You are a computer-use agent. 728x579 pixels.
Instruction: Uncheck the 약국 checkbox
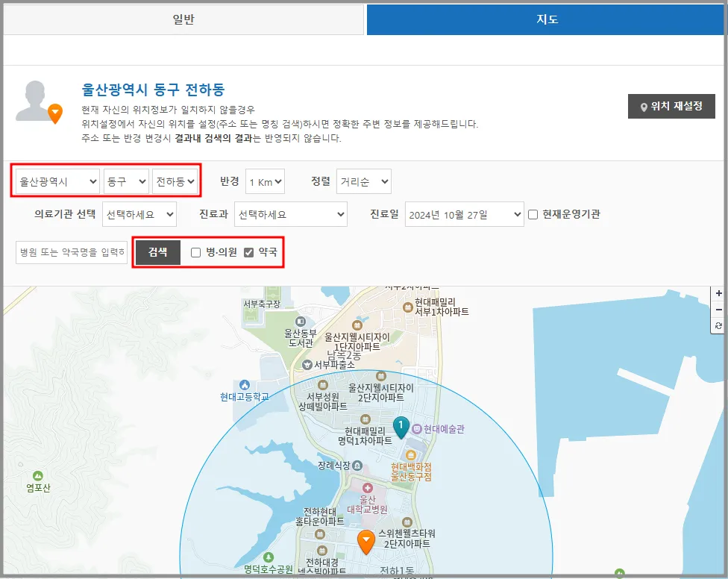(249, 252)
